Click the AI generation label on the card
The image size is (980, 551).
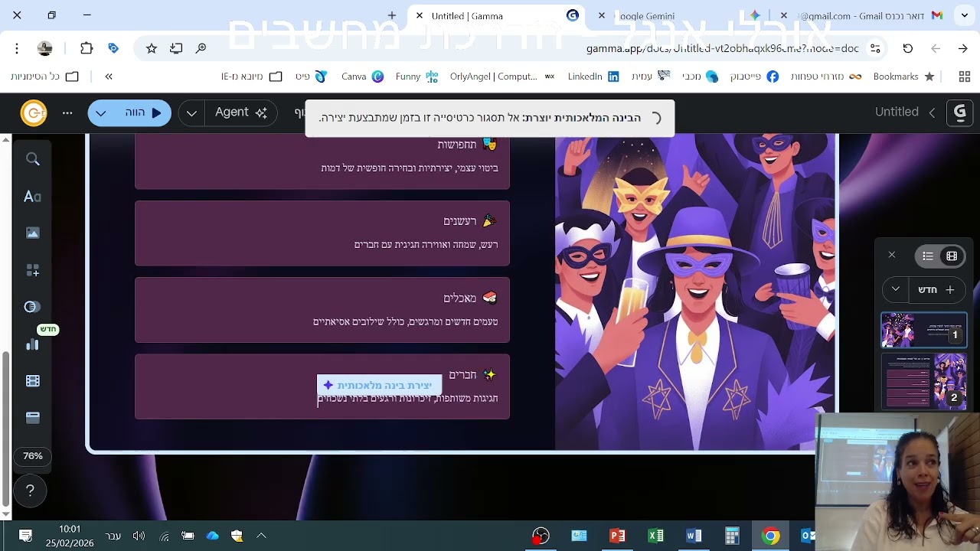pyautogui.click(x=379, y=385)
